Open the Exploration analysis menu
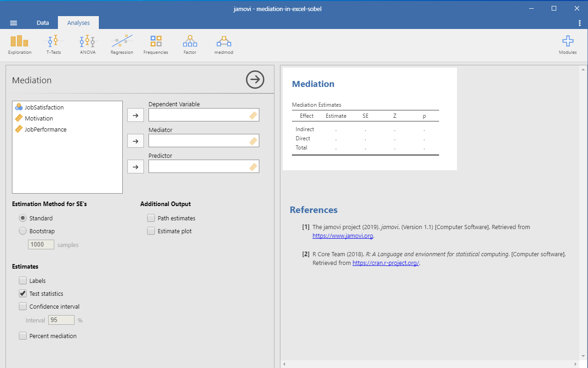 tap(19, 45)
